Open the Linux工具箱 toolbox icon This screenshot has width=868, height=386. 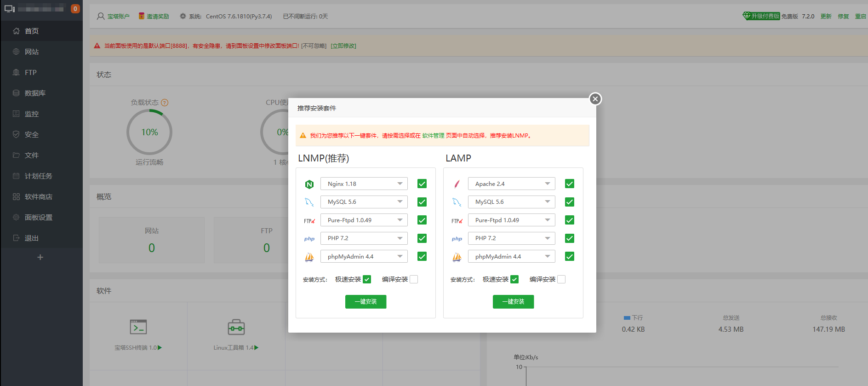[236, 327]
